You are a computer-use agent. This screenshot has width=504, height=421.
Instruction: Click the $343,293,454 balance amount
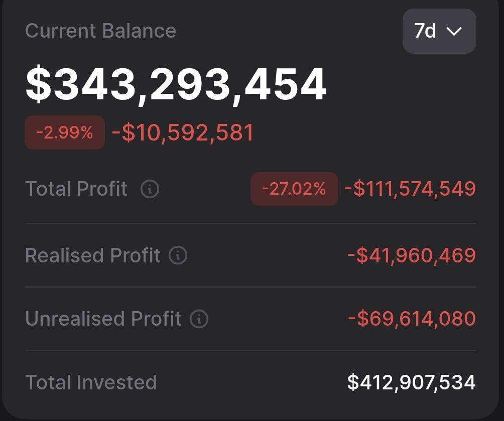(x=176, y=84)
